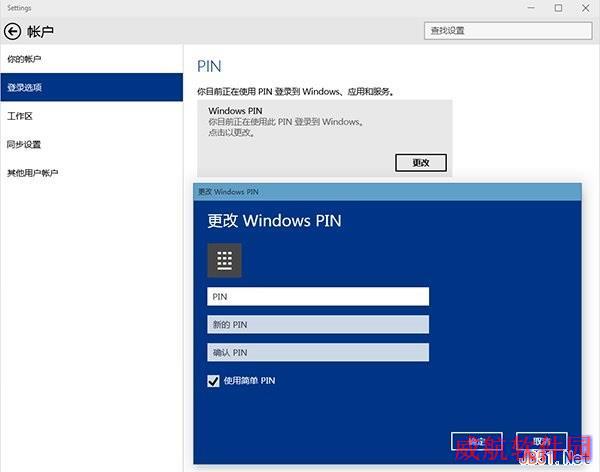Confirm the PIN change with 确定

[476, 442]
